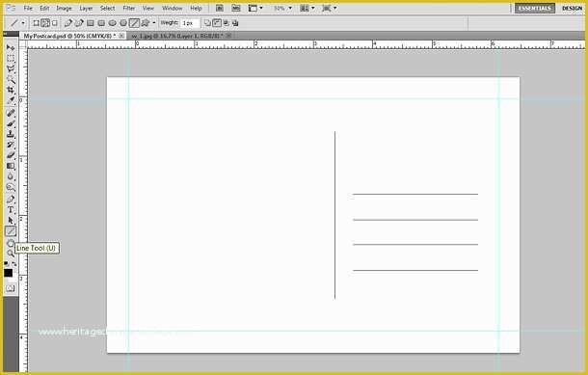
Task: Select the Path Selection tool
Action: [11, 221]
